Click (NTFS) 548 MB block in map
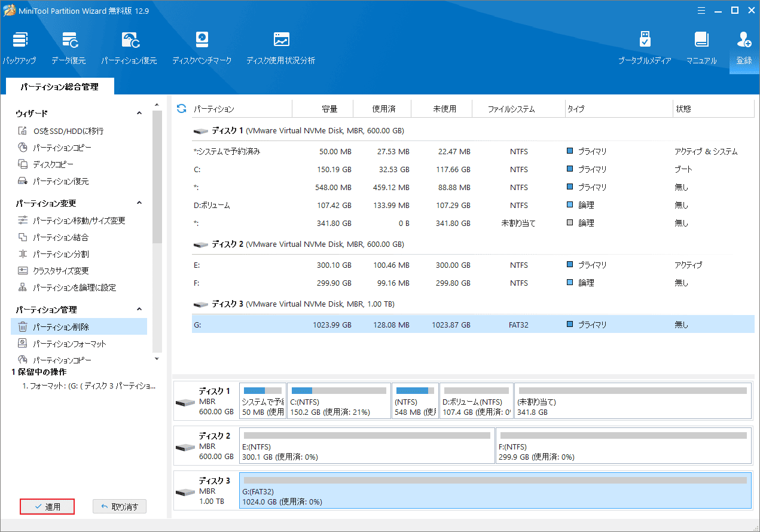This screenshot has height=532, width=760. coord(414,401)
